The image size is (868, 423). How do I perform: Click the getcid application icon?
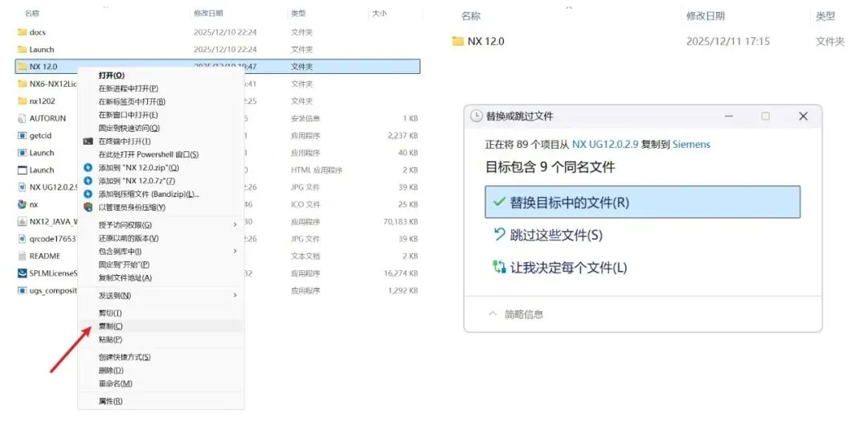pos(23,136)
